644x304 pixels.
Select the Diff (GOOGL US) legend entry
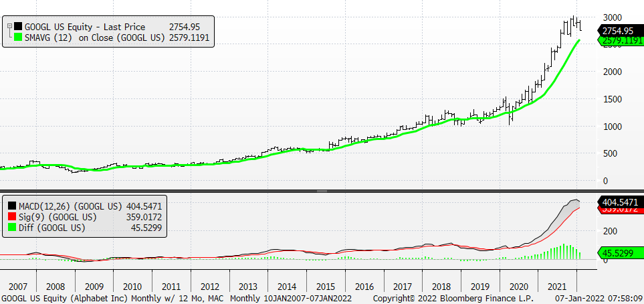[52, 228]
